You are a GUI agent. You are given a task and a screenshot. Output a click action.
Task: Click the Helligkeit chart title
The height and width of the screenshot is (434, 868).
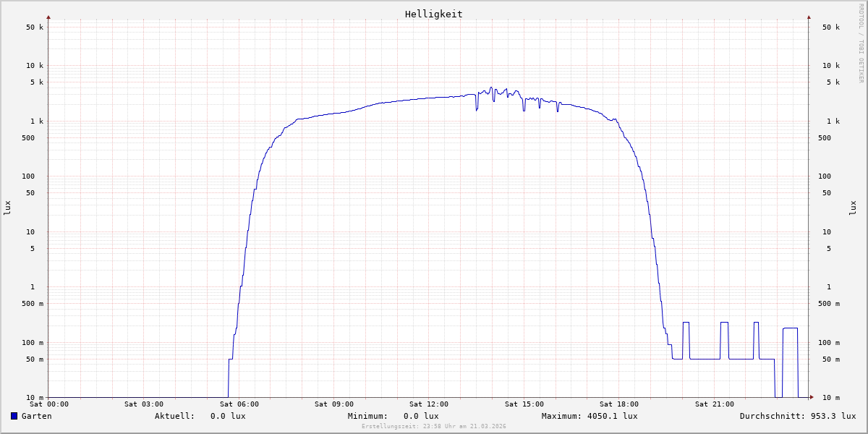[x=433, y=14]
